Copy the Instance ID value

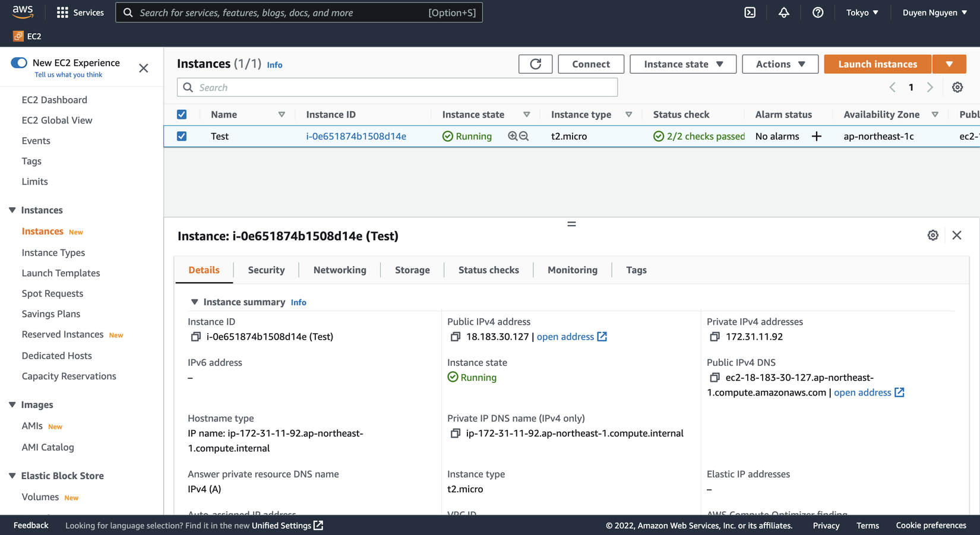[195, 337]
